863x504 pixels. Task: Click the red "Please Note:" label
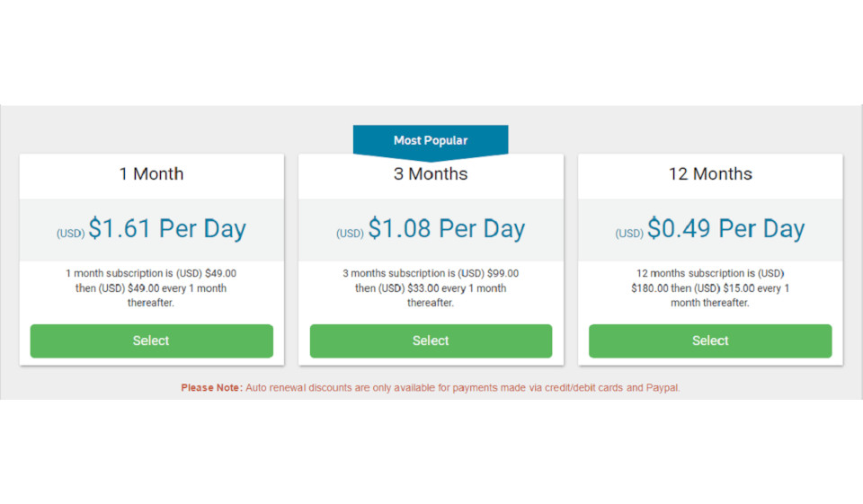pyautogui.click(x=211, y=388)
